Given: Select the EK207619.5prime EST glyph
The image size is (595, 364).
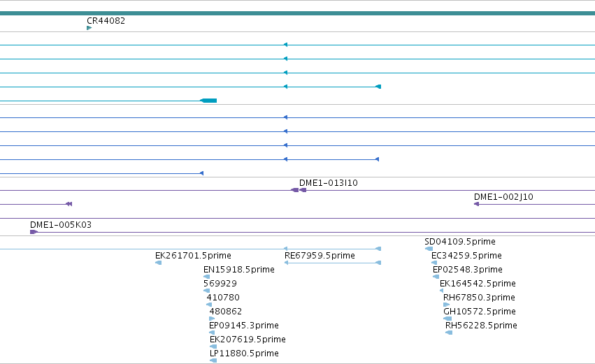Looking at the screenshot, I should [x=213, y=347].
